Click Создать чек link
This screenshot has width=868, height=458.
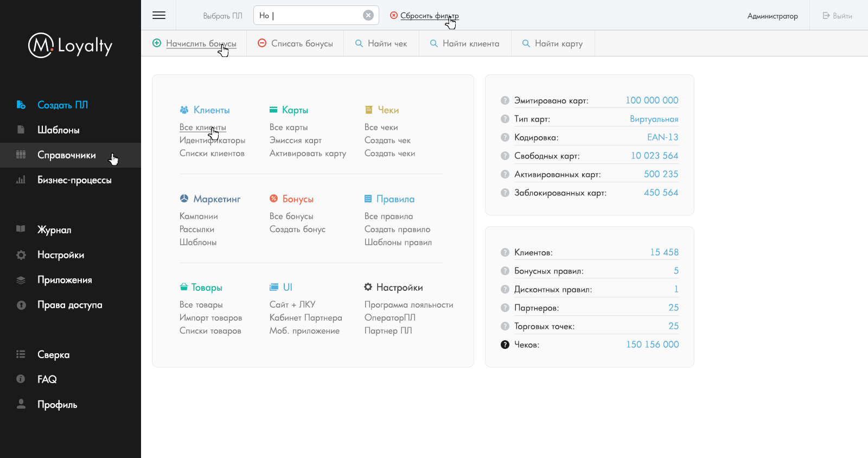click(x=387, y=140)
